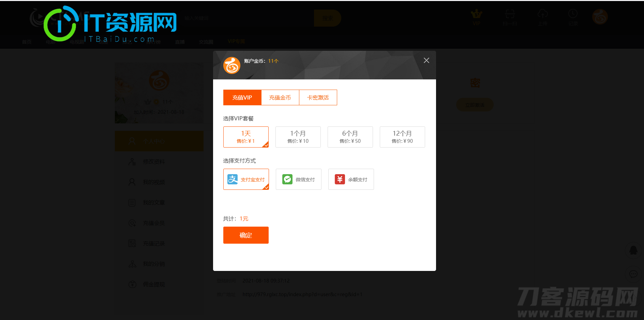The width and height of the screenshot is (644, 320).
Task: Click the 修改资料 sidebar icon
Action: tap(132, 162)
